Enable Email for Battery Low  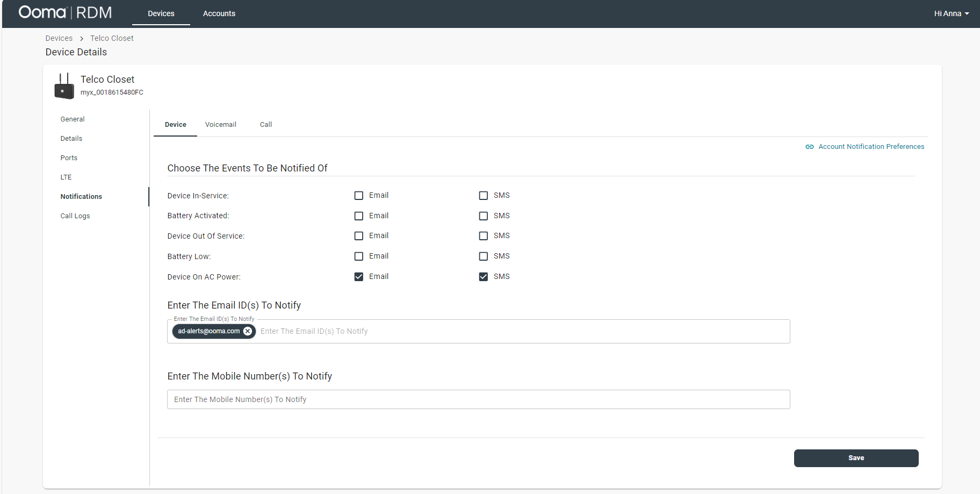(359, 256)
